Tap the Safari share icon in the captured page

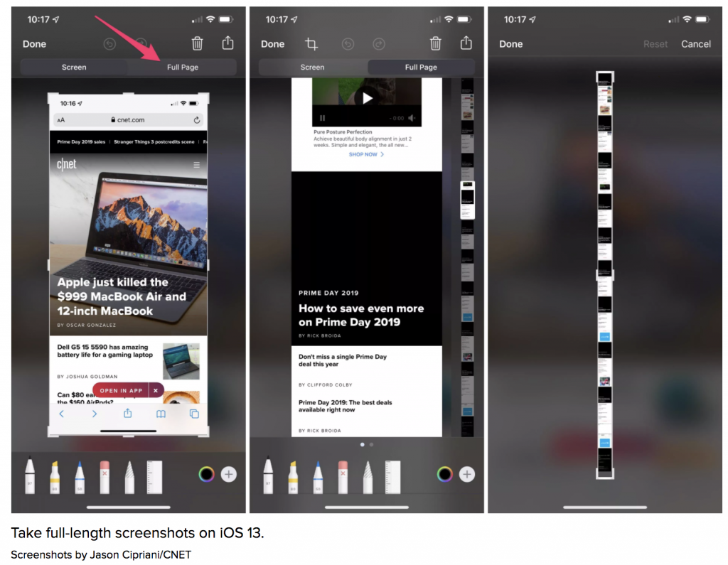pos(128,413)
